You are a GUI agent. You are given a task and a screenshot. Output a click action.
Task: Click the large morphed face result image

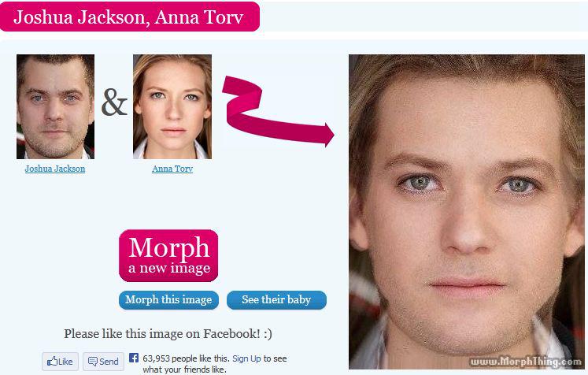(467, 212)
